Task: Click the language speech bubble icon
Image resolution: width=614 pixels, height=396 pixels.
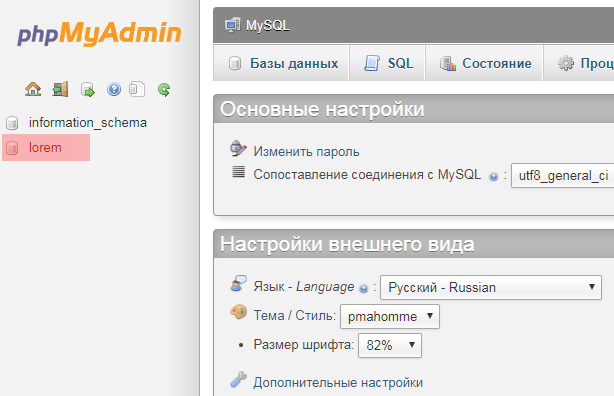Action: coord(238,283)
